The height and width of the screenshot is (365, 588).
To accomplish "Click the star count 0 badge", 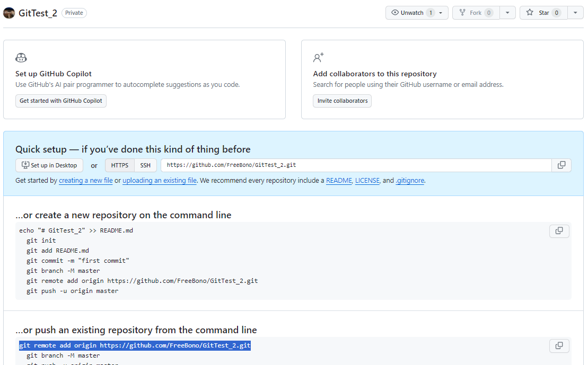I will (x=557, y=13).
